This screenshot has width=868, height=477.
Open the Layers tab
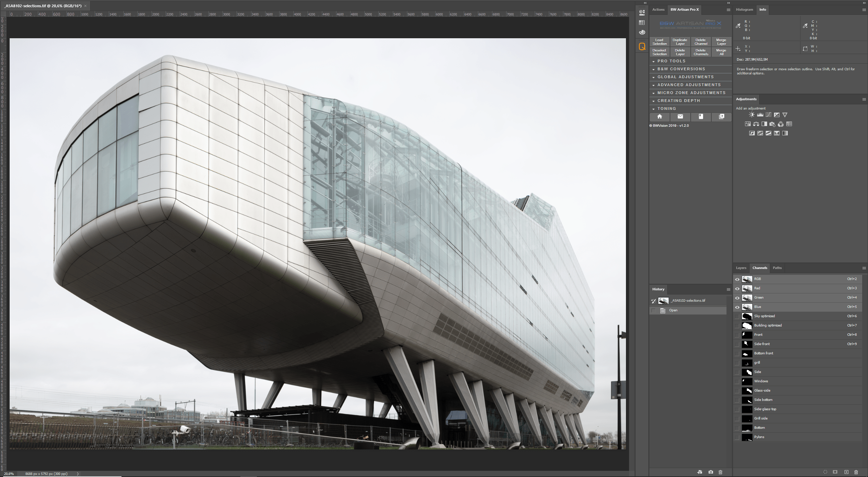coord(741,268)
